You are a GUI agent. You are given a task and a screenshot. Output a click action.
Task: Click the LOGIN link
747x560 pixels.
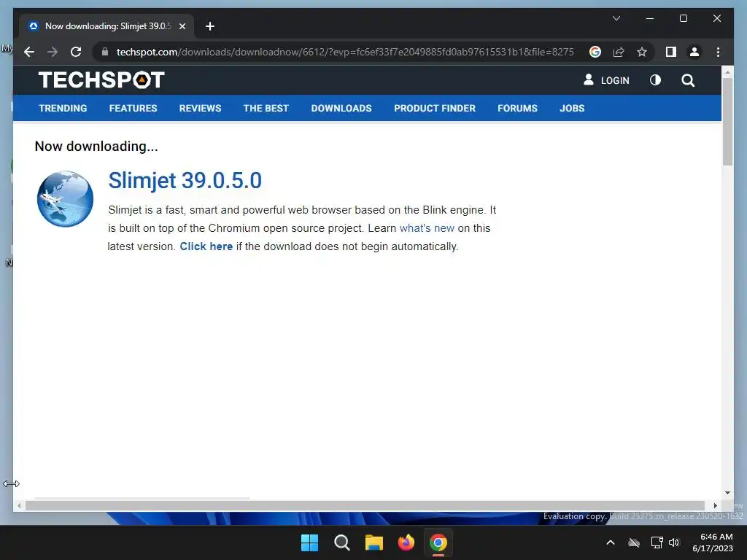[x=606, y=80]
